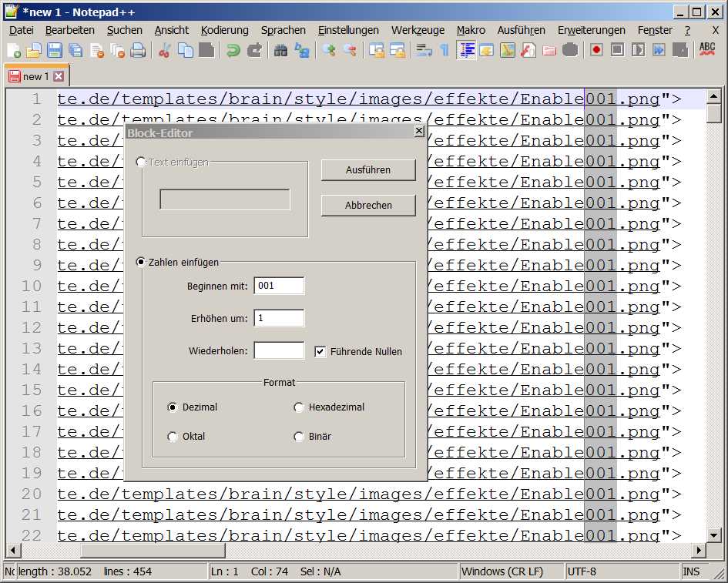Image resolution: width=728 pixels, height=583 pixels.
Task: Zoom in toolbar icon
Action: coord(329,50)
